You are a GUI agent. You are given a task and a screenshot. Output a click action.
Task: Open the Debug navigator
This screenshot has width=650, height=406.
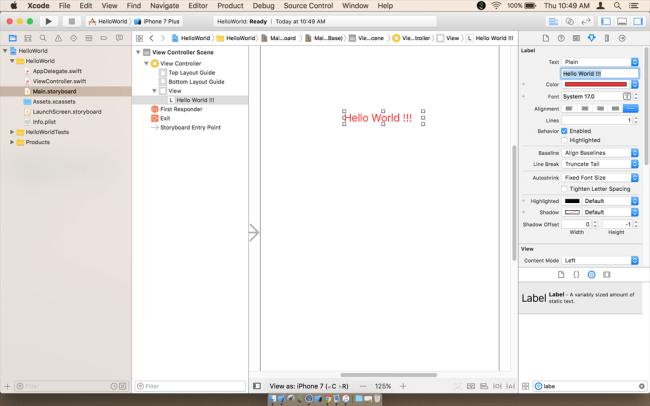[89, 38]
